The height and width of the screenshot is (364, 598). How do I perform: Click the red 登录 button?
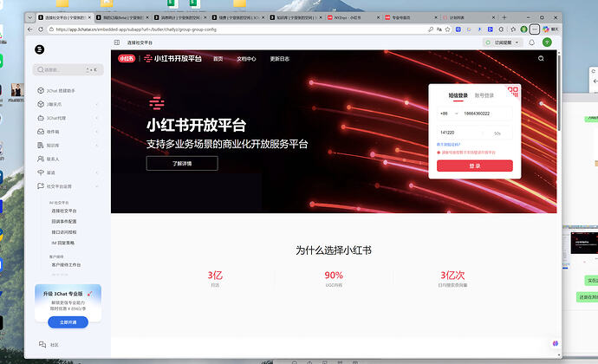point(474,166)
